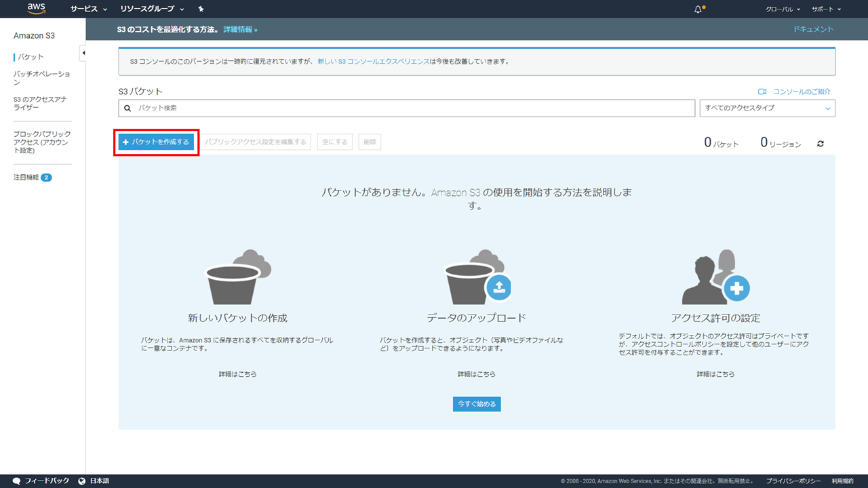Image resolution: width=868 pixels, height=488 pixels.
Task: Click the data upload bucket icon
Action: 477,277
